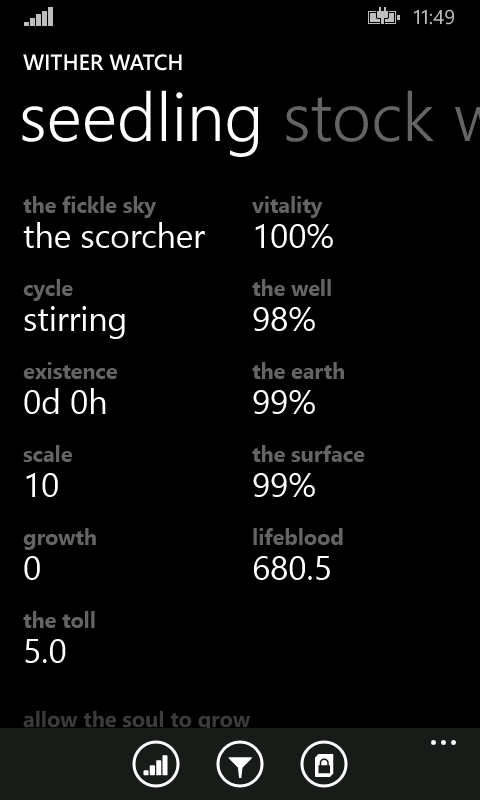Expand the app bar ellipsis menu
The image size is (480, 800).
click(443, 743)
